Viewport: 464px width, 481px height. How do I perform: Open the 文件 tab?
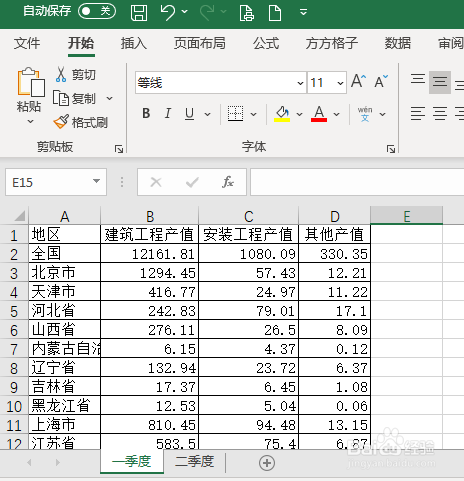27,44
